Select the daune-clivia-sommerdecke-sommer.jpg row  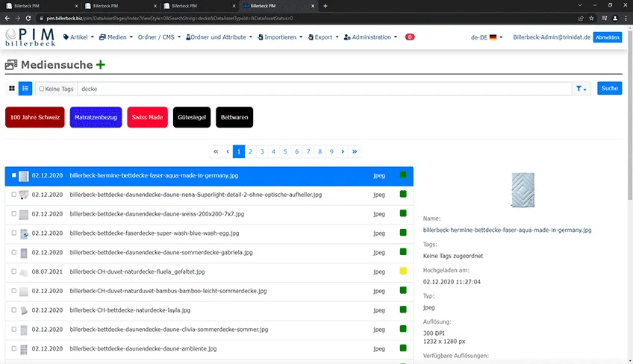click(209, 329)
